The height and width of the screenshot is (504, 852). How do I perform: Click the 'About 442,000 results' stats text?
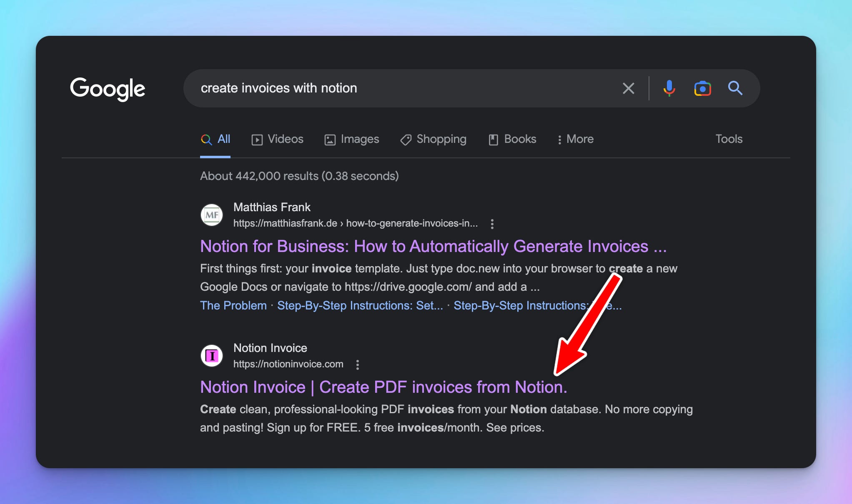pyautogui.click(x=299, y=176)
